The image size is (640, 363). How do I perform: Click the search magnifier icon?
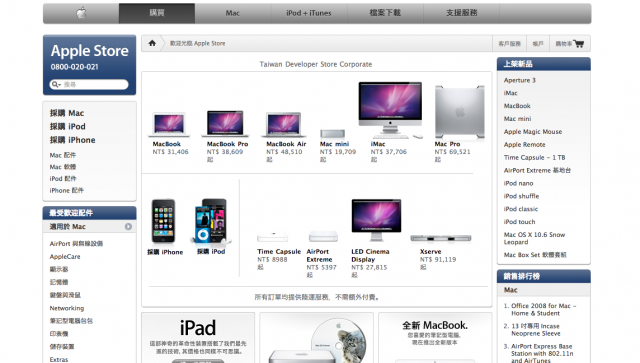tap(55, 85)
